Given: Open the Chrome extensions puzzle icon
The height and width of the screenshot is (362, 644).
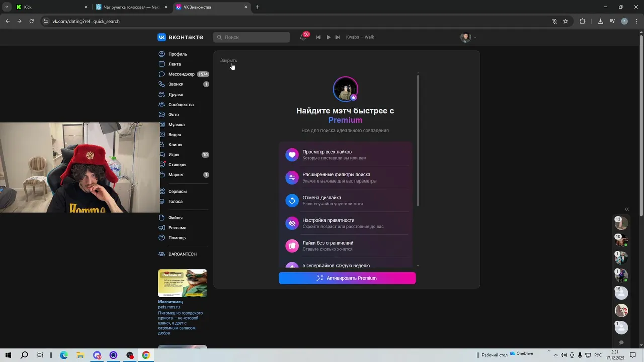Looking at the screenshot, I should pos(583,21).
